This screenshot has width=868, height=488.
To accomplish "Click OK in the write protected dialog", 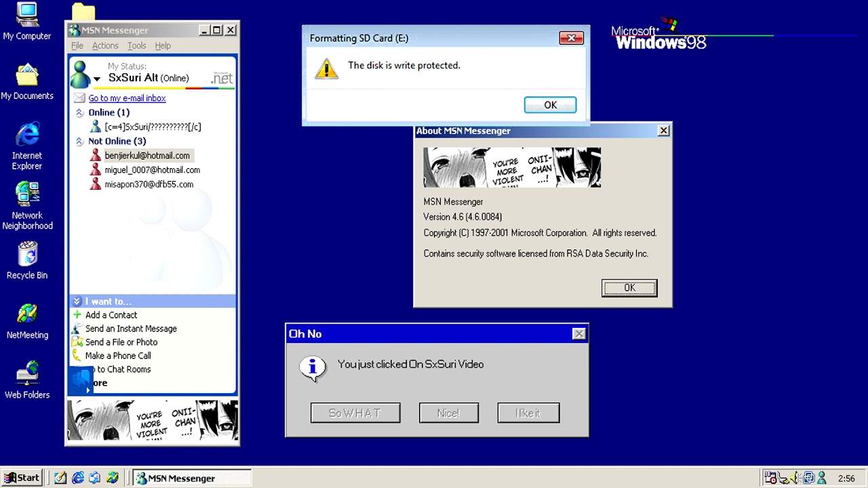I will (550, 105).
